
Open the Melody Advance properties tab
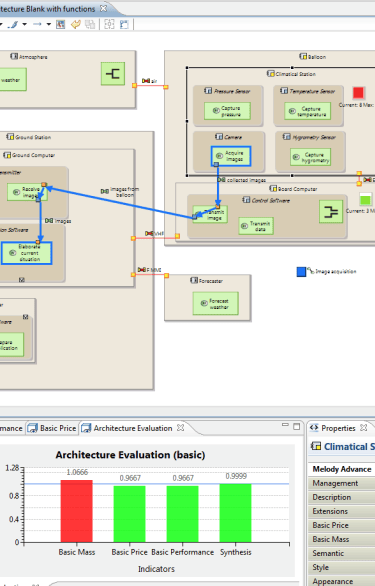[x=341, y=469]
